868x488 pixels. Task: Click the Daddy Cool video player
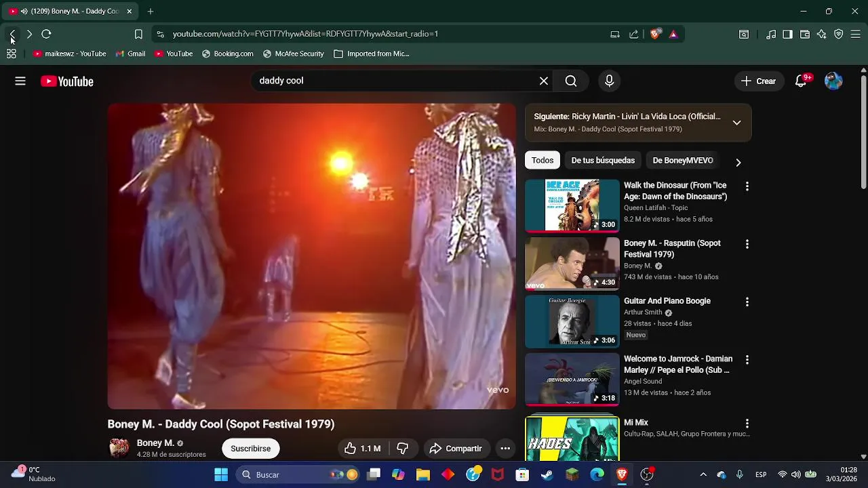312,257
